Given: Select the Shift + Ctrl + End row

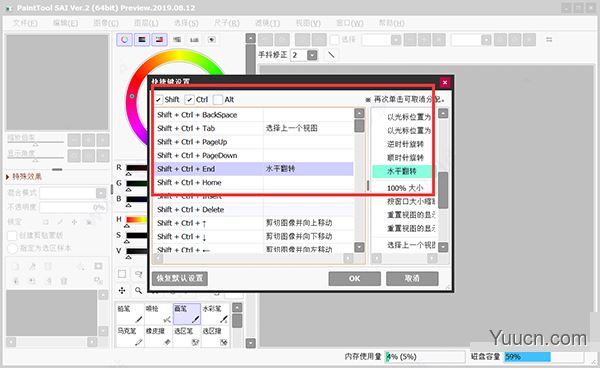Looking at the screenshot, I should (254, 169).
